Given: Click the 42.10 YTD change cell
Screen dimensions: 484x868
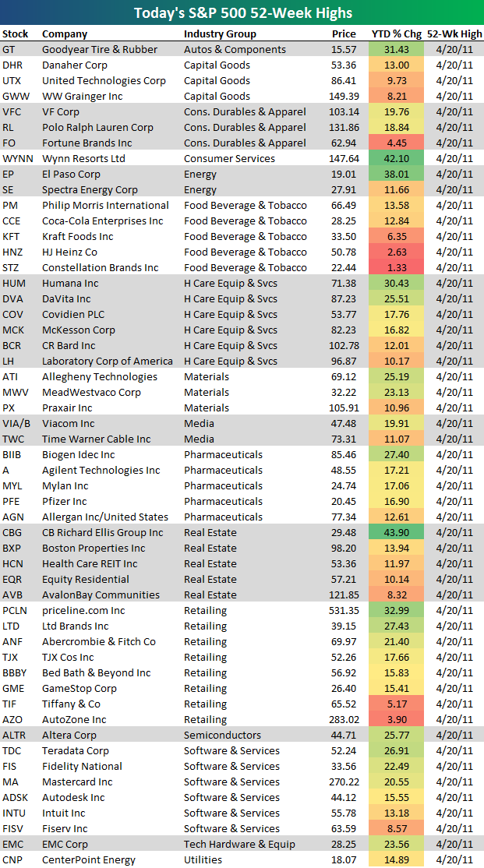Looking at the screenshot, I should click(x=397, y=158).
